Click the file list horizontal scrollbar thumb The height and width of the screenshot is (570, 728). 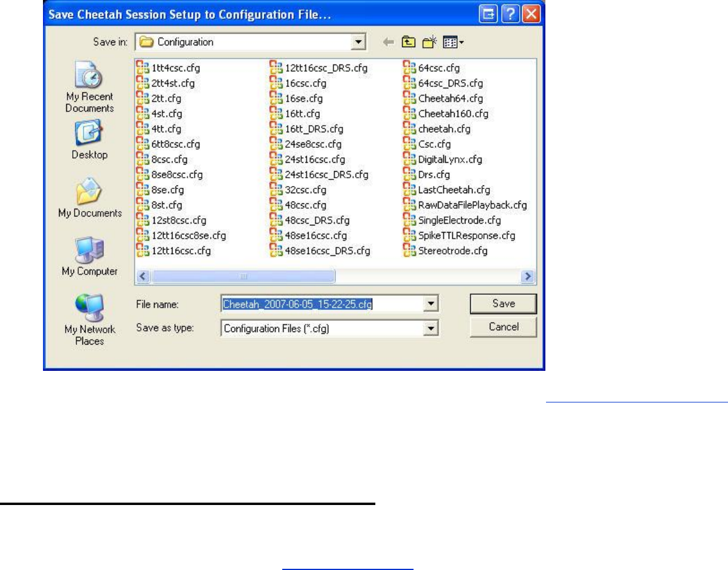[x=243, y=277]
